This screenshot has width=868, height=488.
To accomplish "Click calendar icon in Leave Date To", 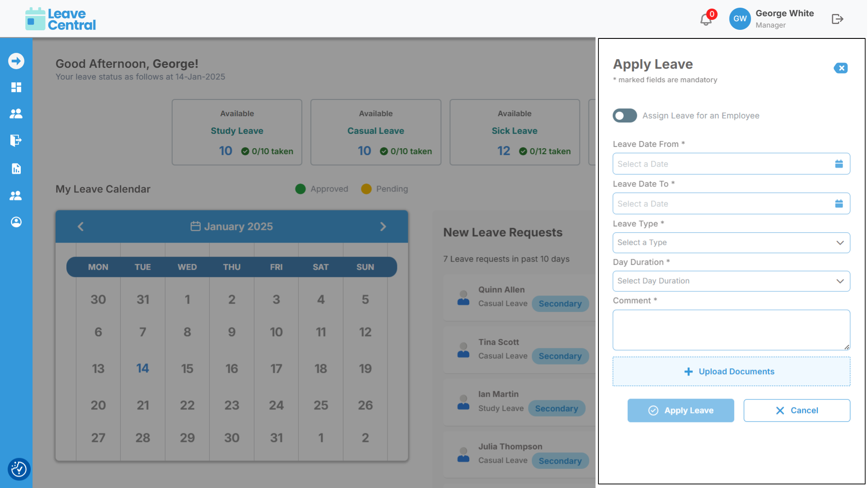I will [x=839, y=204].
